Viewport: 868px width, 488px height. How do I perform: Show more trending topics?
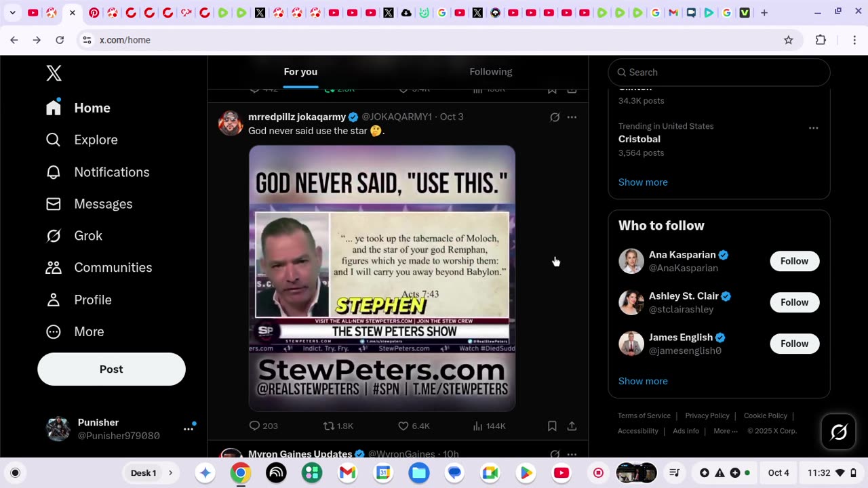click(x=643, y=182)
